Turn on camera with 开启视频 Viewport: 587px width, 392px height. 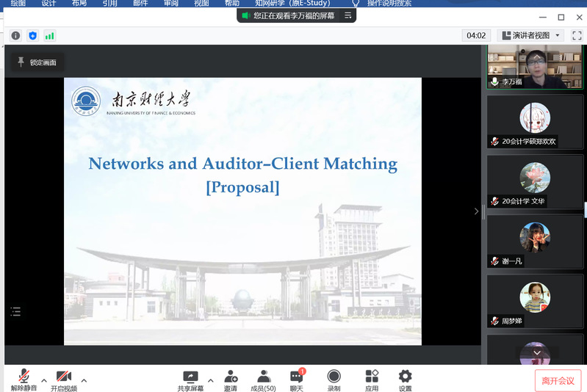click(63, 377)
